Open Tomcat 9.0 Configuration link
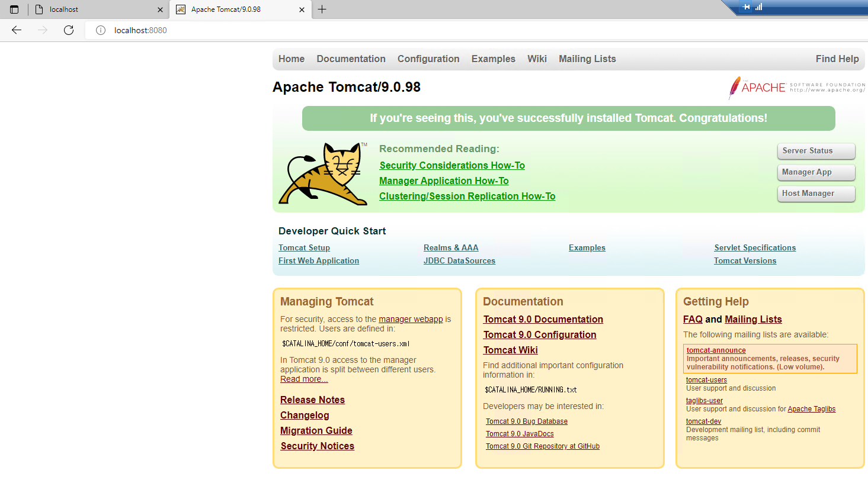Image resolution: width=868 pixels, height=483 pixels. [540, 335]
